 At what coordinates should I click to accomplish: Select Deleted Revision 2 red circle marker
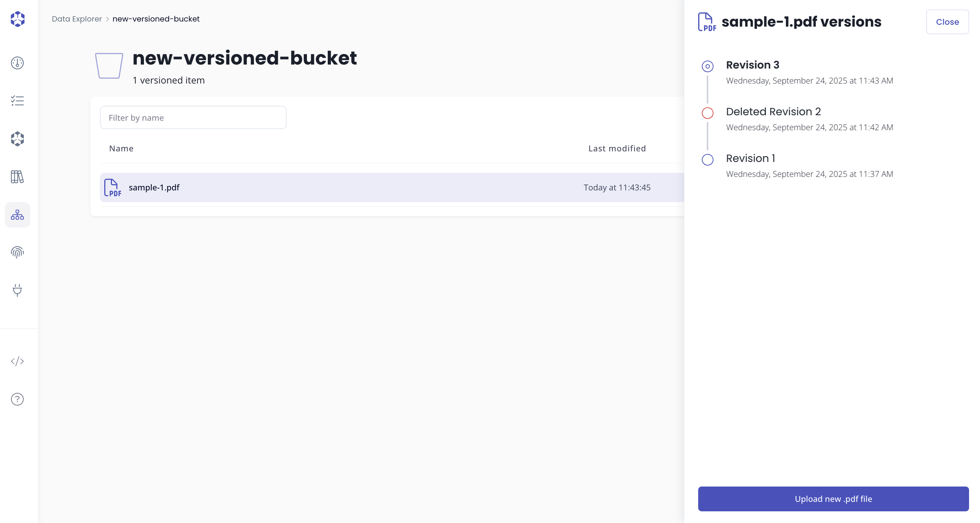click(x=707, y=113)
